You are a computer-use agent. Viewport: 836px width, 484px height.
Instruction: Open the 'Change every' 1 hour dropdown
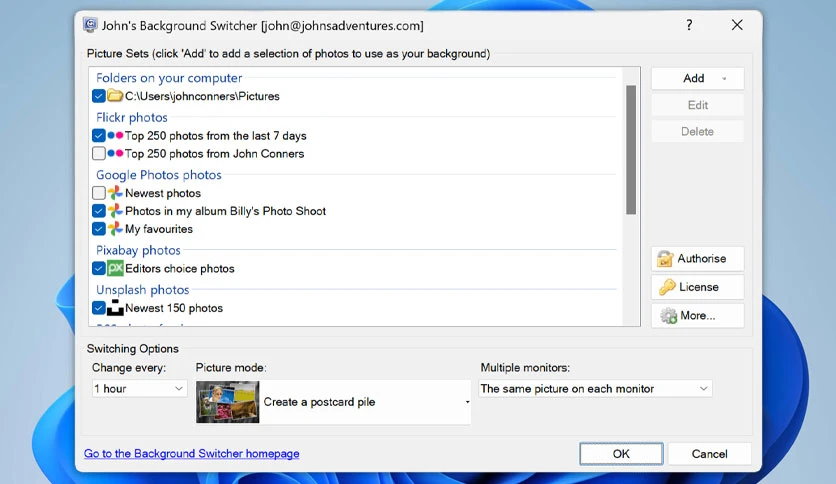(139, 389)
